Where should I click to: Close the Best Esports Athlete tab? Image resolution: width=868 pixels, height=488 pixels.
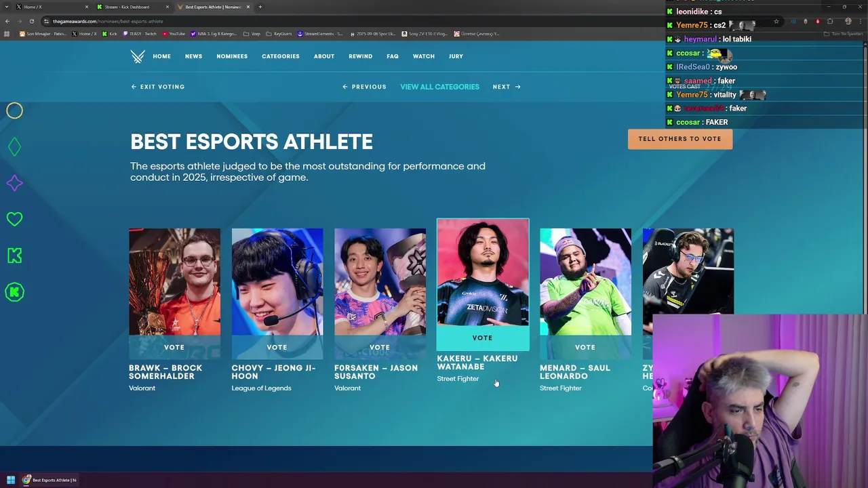(x=248, y=7)
